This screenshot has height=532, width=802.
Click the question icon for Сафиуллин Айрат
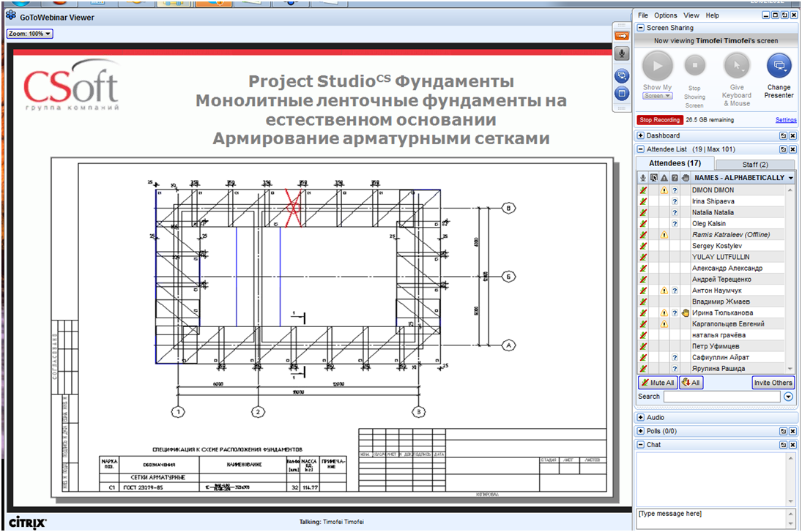[x=675, y=358]
